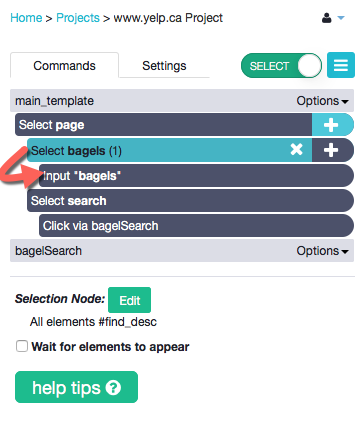Select the Input "bagels" command
Viewport: 361px width, 438px height.
coord(196,175)
